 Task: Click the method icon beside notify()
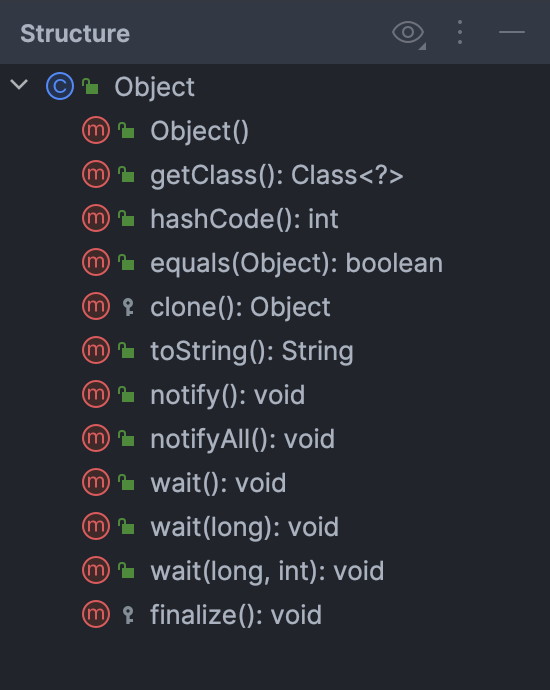coord(96,394)
